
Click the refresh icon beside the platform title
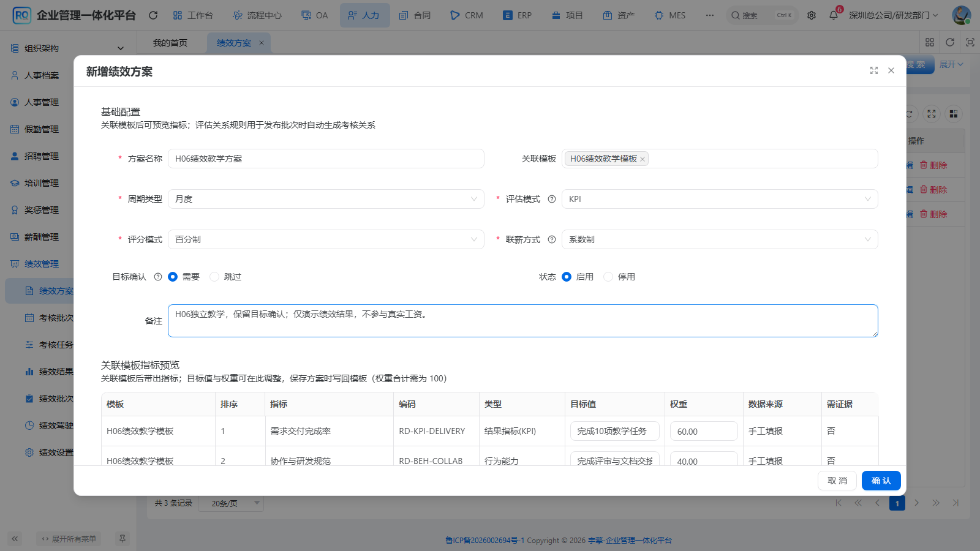coord(153,15)
